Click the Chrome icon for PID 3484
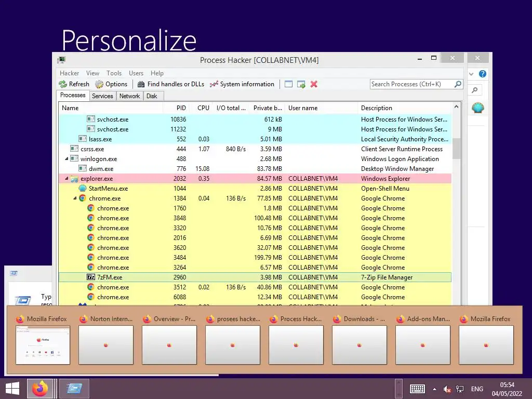532x399 pixels. point(90,257)
